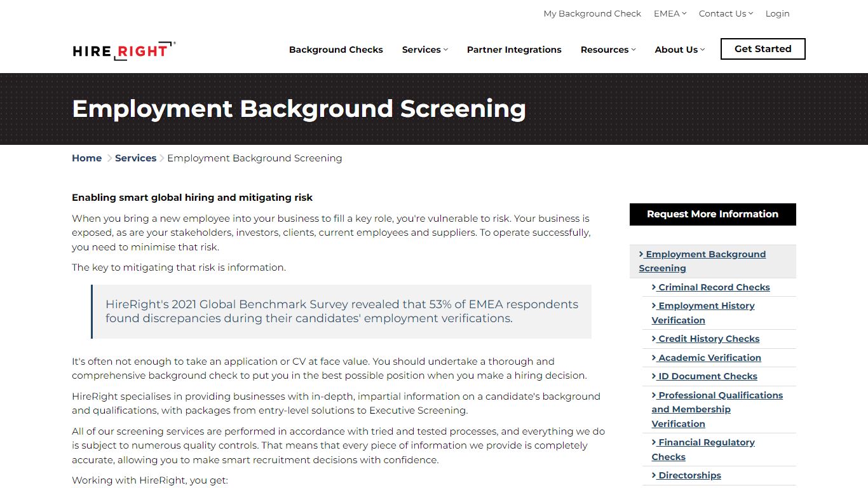The height and width of the screenshot is (488, 868).
Task: Click the Employment Background Screening page heading
Action: click(299, 109)
